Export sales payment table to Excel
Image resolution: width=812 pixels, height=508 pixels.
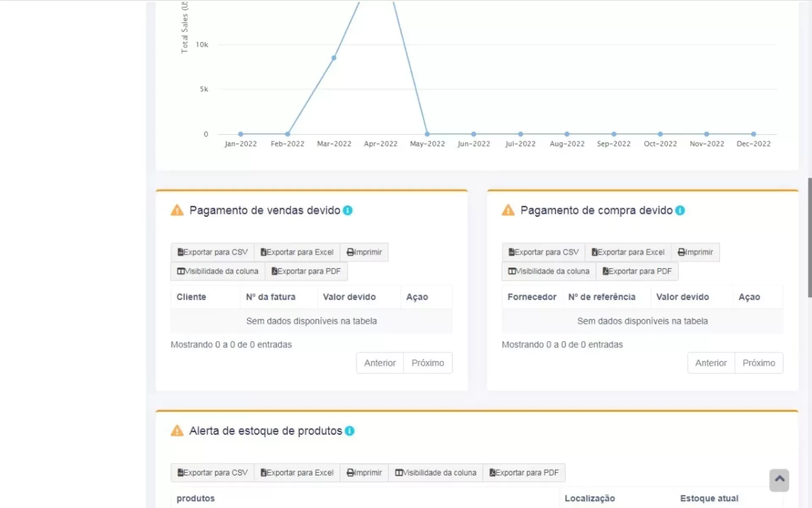pyautogui.click(x=297, y=252)
